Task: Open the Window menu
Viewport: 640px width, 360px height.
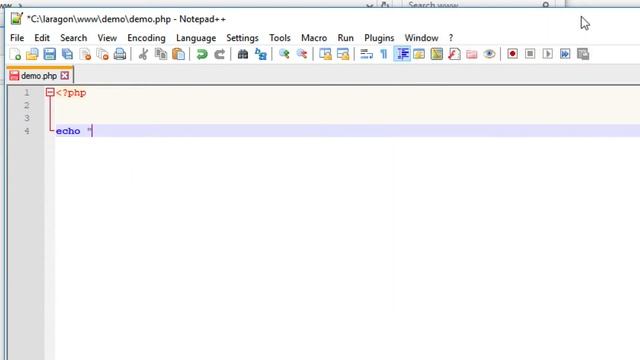Action: point(421,38)
